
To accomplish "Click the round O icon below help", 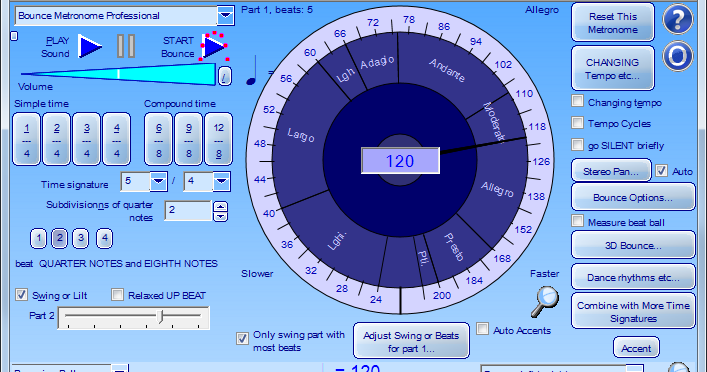I will tap(677, 56).
